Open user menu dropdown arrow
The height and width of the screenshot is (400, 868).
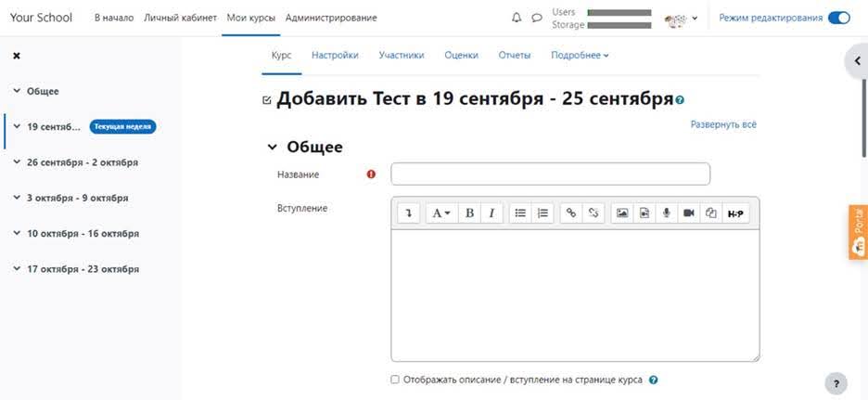695,19
